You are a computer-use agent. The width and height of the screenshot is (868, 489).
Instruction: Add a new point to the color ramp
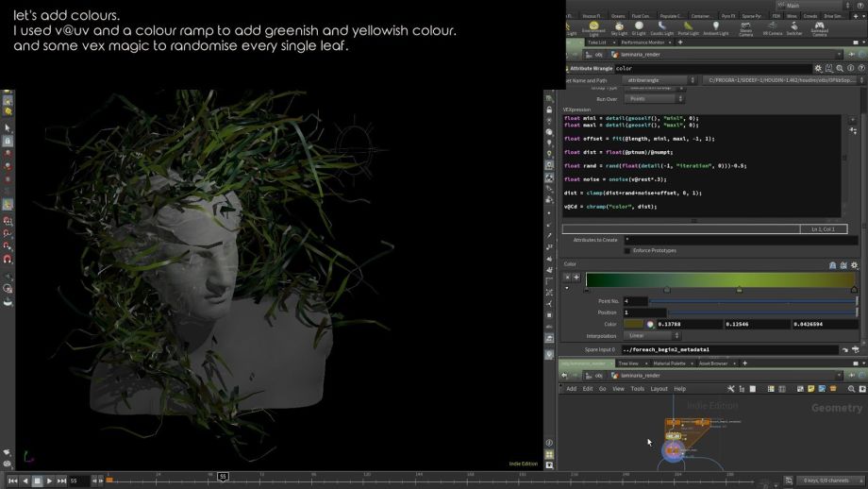pos(576,278)
